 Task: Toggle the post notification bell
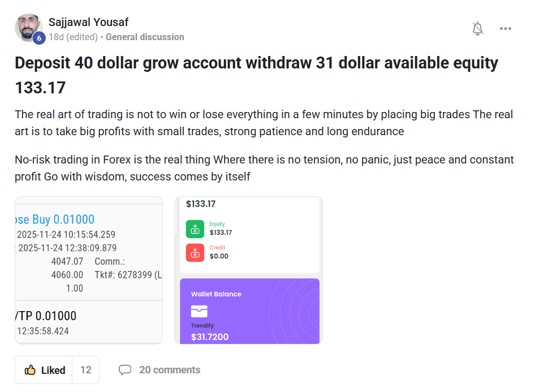pyautogui.click(x=478, y=29)
